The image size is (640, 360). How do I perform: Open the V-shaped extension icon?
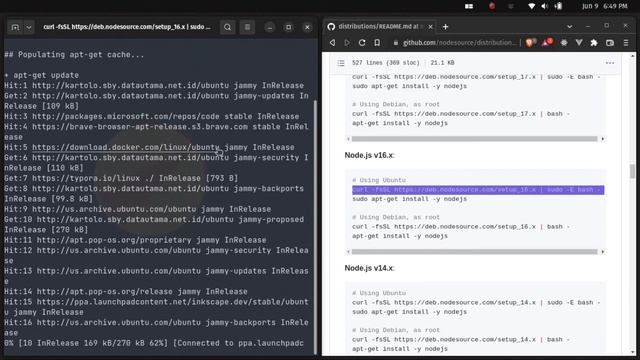click(x=579, y=42)
